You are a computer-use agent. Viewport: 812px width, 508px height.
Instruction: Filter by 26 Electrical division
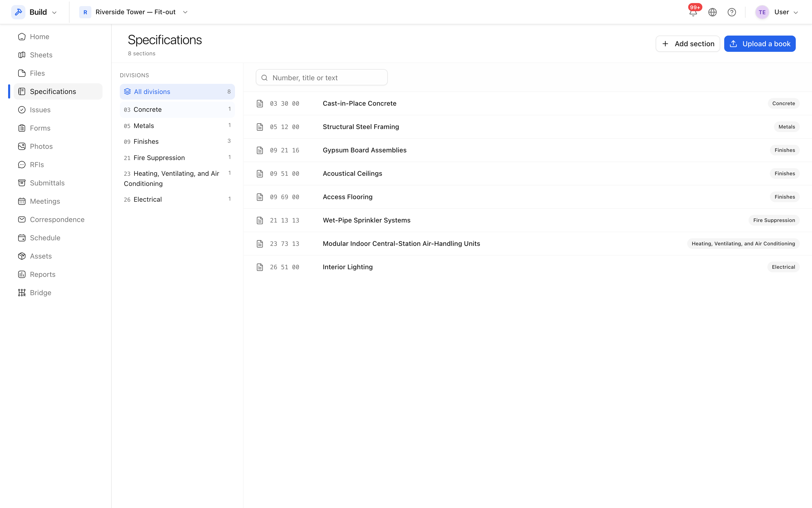[x=177, y=199]
